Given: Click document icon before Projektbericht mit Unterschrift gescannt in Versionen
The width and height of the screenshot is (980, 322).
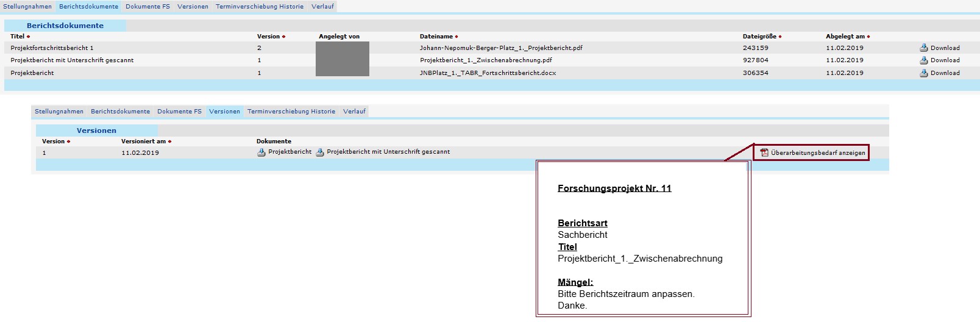Looking at the screenshot, I should click(x=320, y=152).
